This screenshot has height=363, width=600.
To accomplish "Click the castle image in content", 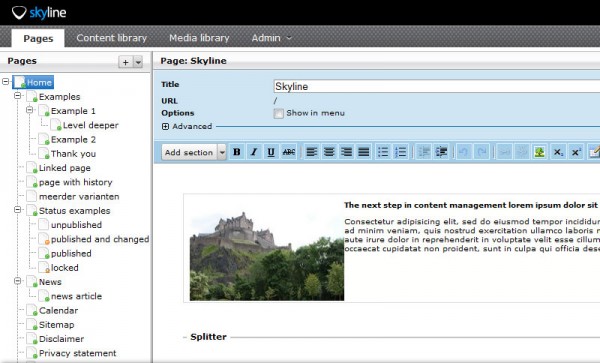I will (x=267, y=256).
